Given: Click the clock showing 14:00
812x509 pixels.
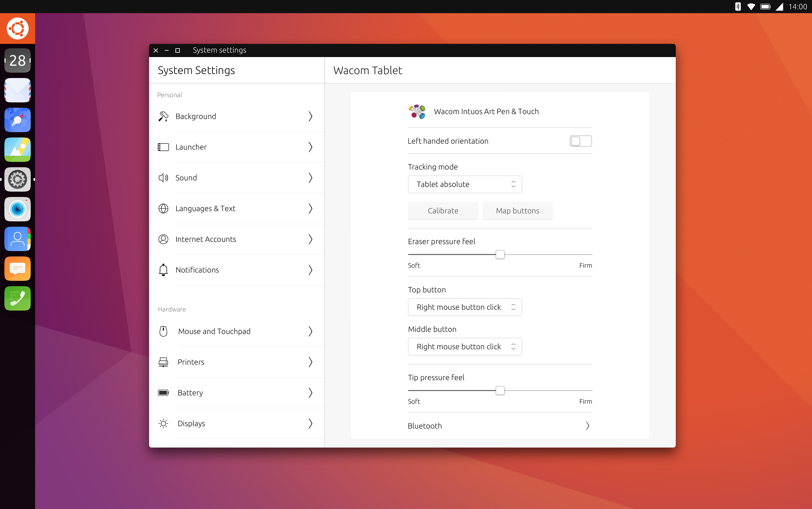Looking at the screenshot, I should click(798, 7).
